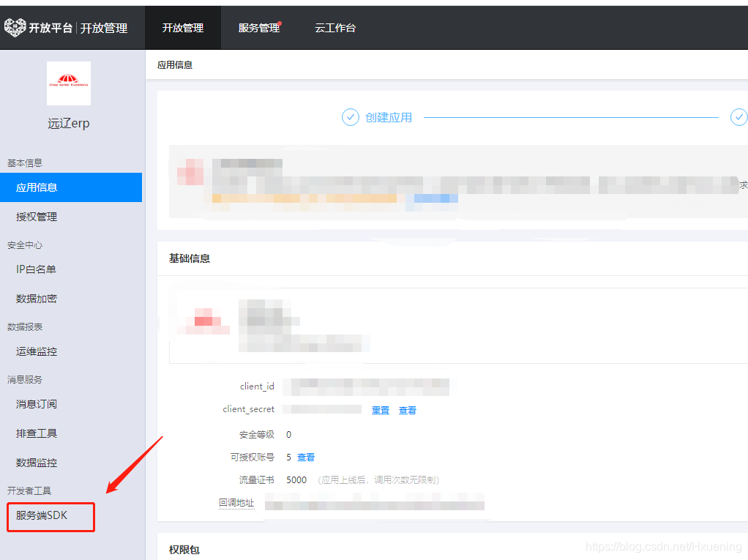Screen dimensions: 748x560
Task: Click the 回调地址 label
Action: (x=236, y=503)
